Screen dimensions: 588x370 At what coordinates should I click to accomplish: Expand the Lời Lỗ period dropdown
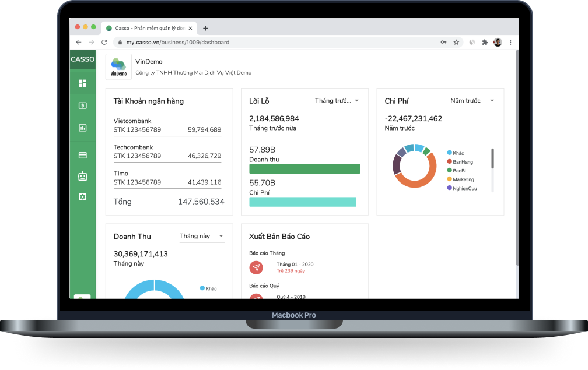click(337, 101)
